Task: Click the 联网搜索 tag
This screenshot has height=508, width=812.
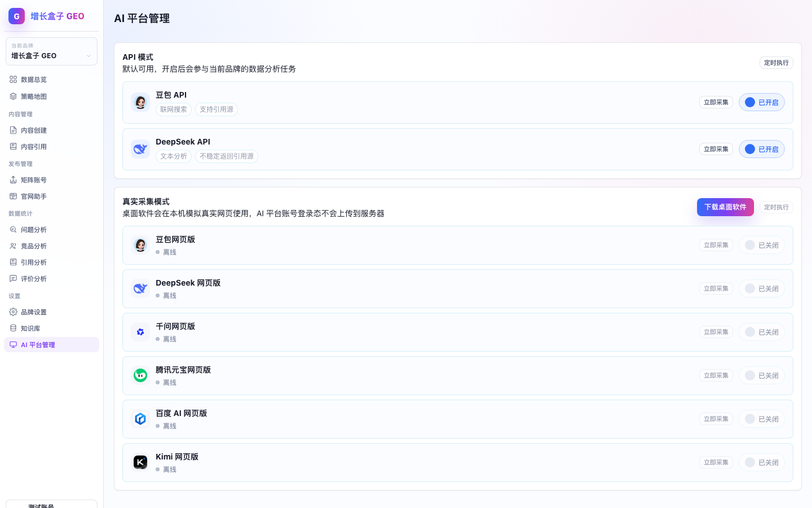Action: [x=174, y=110]
